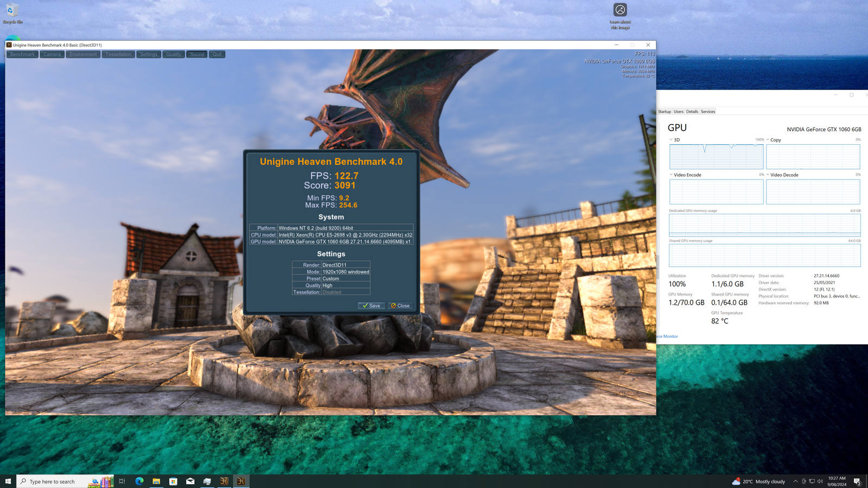Open the notification center icon
Image resolution: width=868 pixels, height=488 pixels.
pos(857,481)
